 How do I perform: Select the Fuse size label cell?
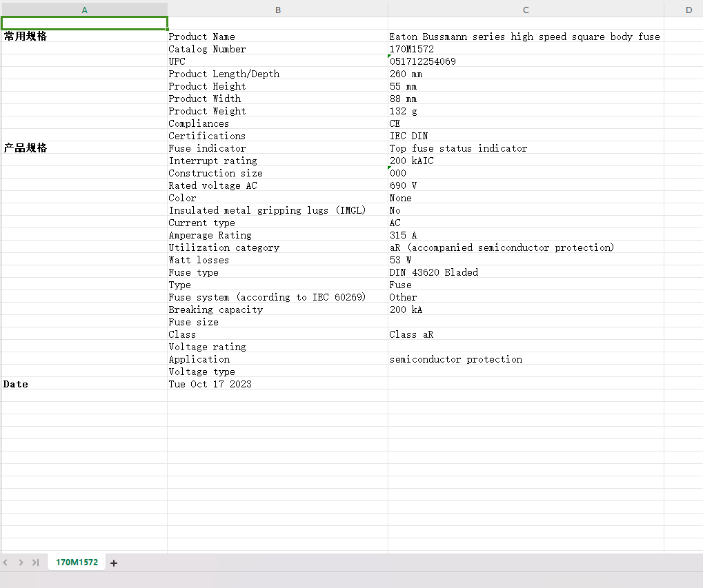tap(277, 321)
